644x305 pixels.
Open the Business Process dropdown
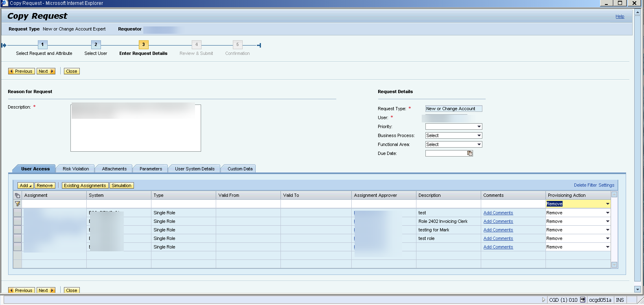coord(479,135)
